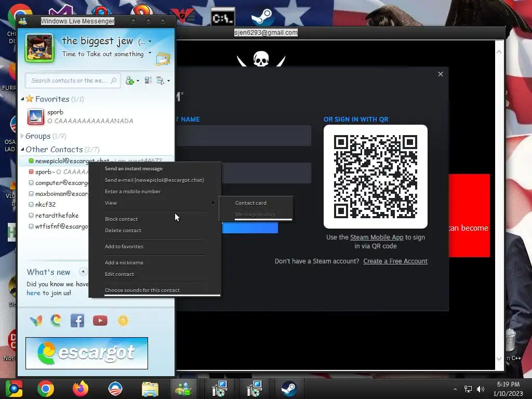
Task: Click the Steam account name input field
Action: coord(244,136)
